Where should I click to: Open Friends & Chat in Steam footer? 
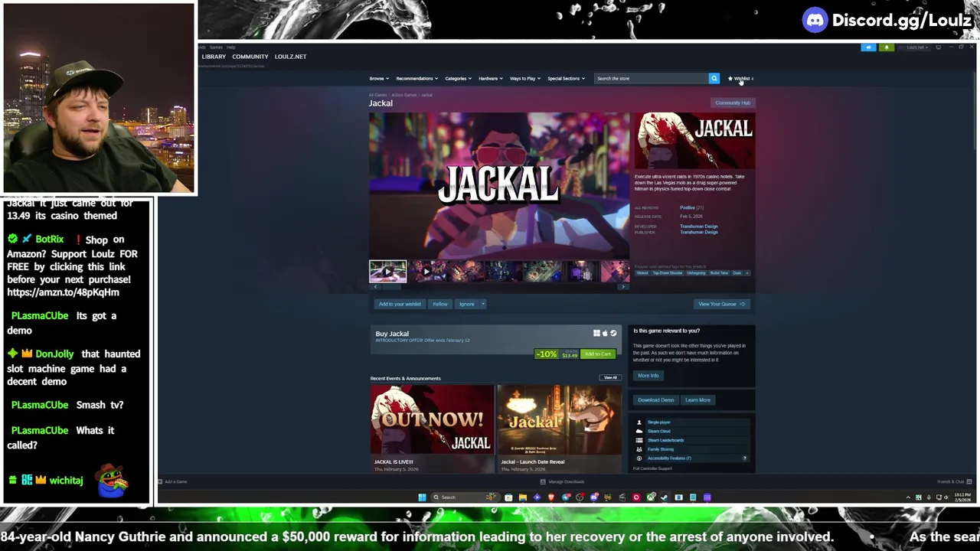[954, 481]
